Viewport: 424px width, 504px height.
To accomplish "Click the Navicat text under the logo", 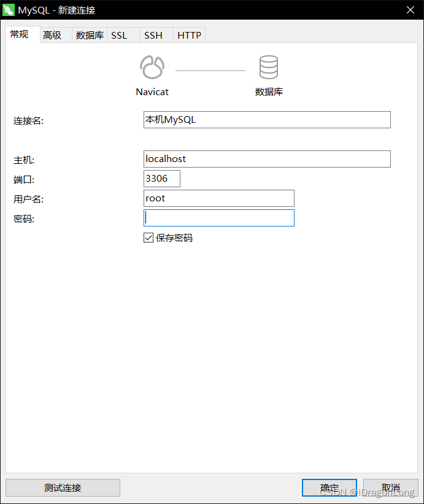I will [x=152, y=92].
